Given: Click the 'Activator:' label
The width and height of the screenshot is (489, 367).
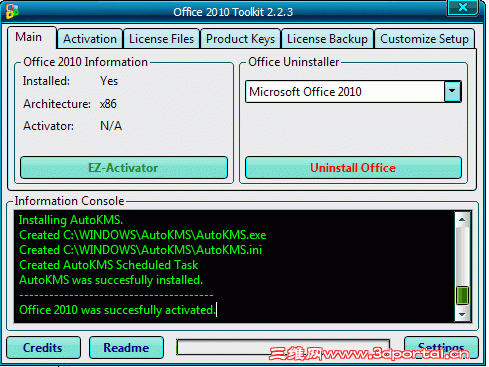Looking at the screenshot, I should click(49, 126).
